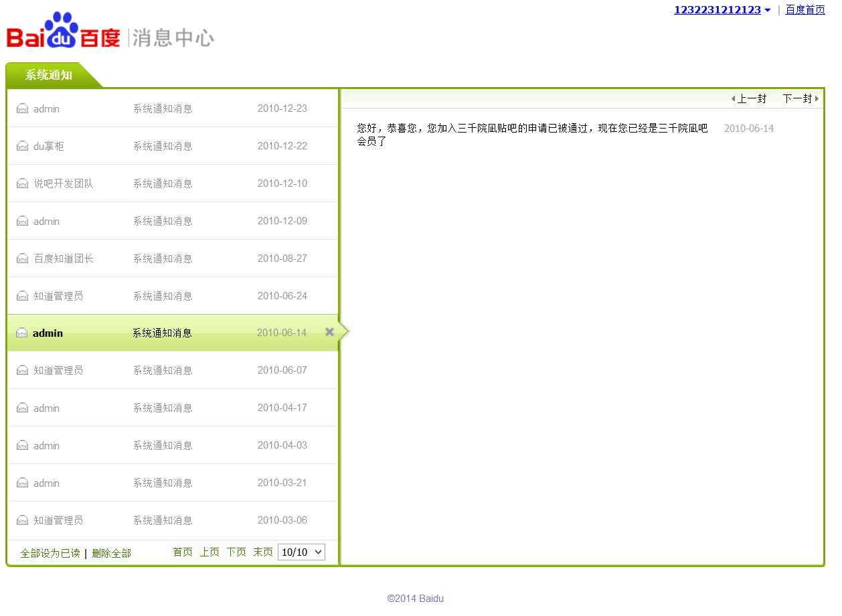Go to previous message 上一封

point(748,98)
